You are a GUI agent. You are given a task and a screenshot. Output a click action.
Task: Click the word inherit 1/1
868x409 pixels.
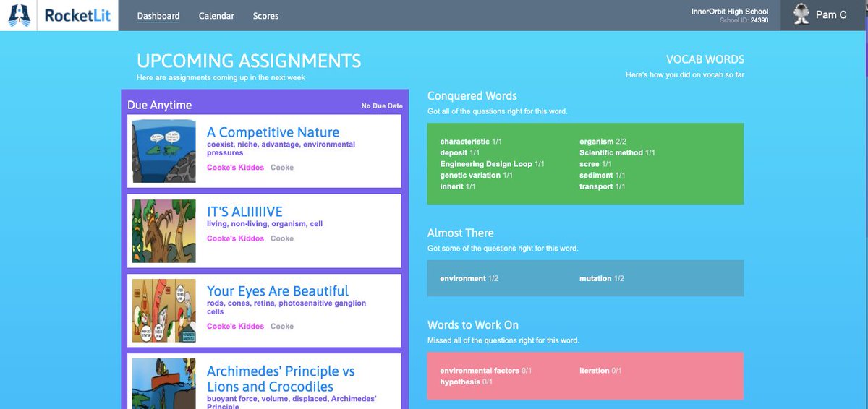(457, 186)
